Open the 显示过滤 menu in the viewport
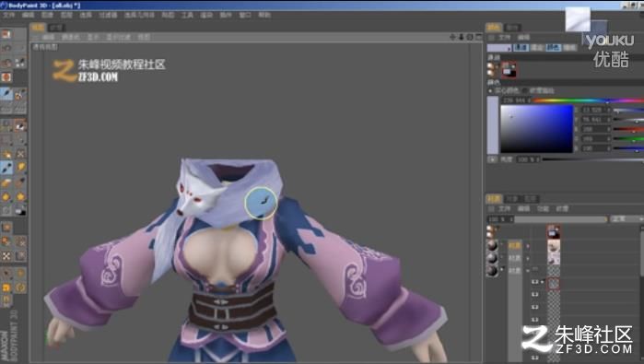Image resolution: width=644 pixels, height=364 pixels. (x=118, y=37)
